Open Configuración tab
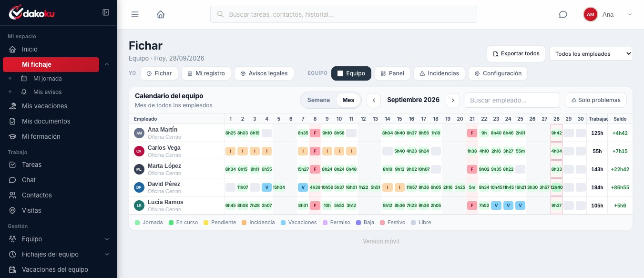 tap(498, 73)
